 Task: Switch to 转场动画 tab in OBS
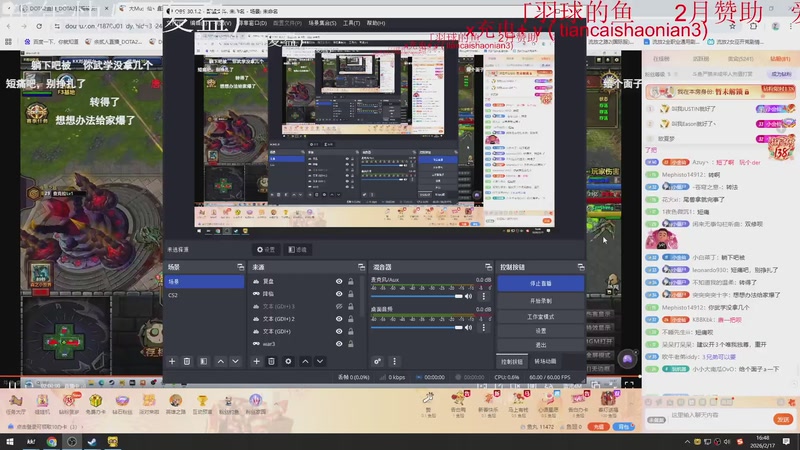point(545,361)
